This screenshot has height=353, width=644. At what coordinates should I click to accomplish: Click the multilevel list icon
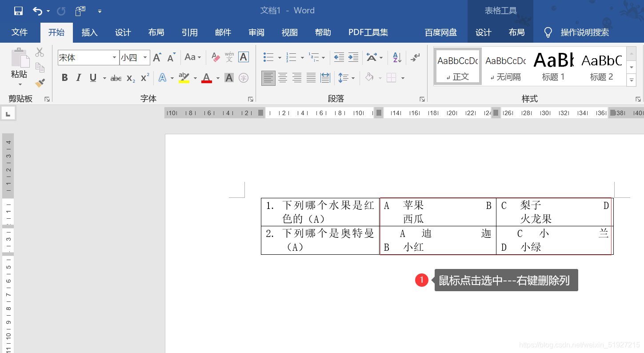click(x=313, y=57)
